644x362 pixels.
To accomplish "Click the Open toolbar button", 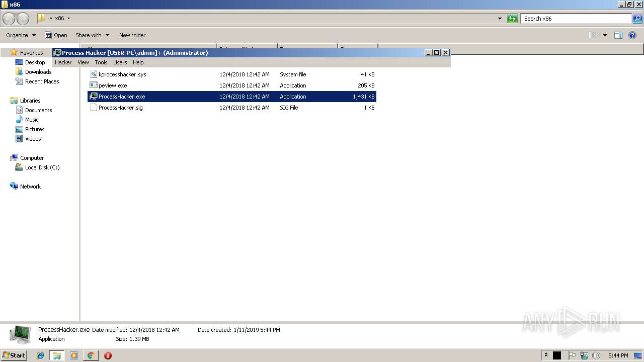I will click(56, 35).
